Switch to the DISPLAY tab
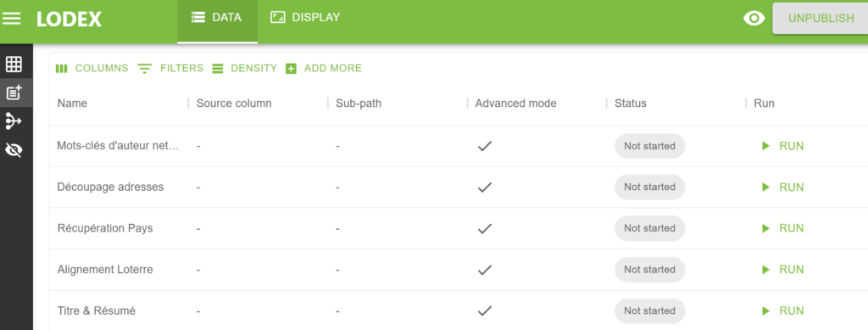 point(305,18)
